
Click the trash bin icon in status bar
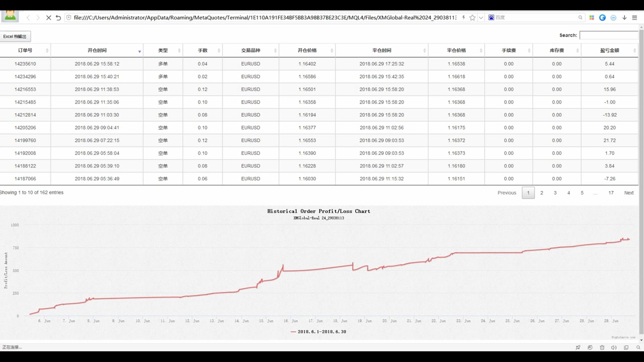[x=602, y=347]
